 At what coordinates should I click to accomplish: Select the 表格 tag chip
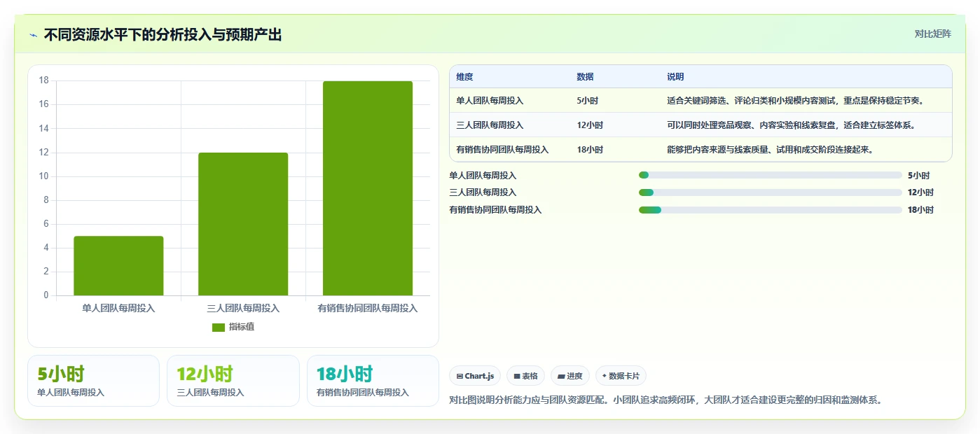(x=525, y=376)
